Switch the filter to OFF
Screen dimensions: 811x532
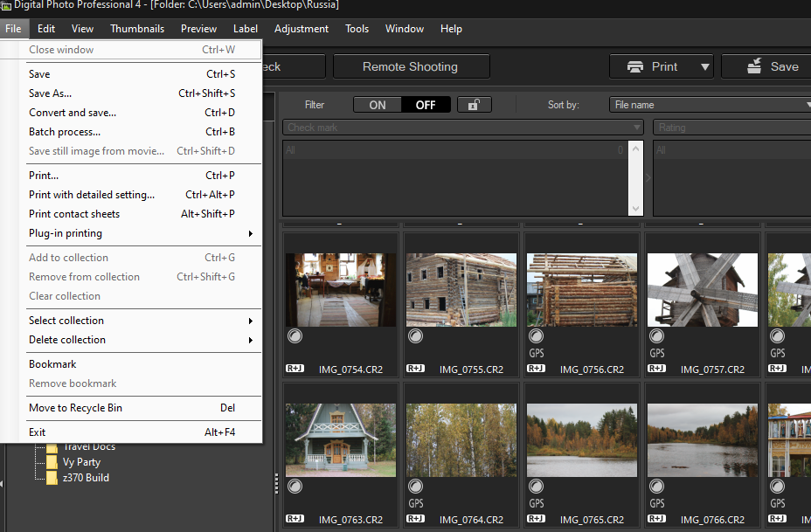click(426, 105)
